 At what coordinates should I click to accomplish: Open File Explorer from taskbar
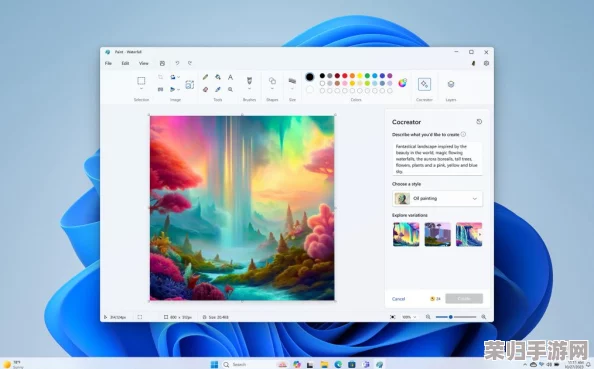click(324, 364)
